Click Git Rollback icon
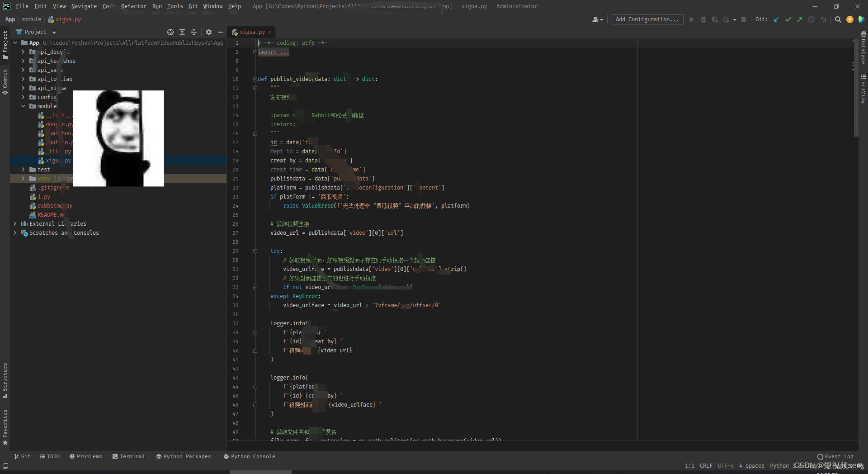This screenshot has height=474, width=868. [x=823, y=19]
